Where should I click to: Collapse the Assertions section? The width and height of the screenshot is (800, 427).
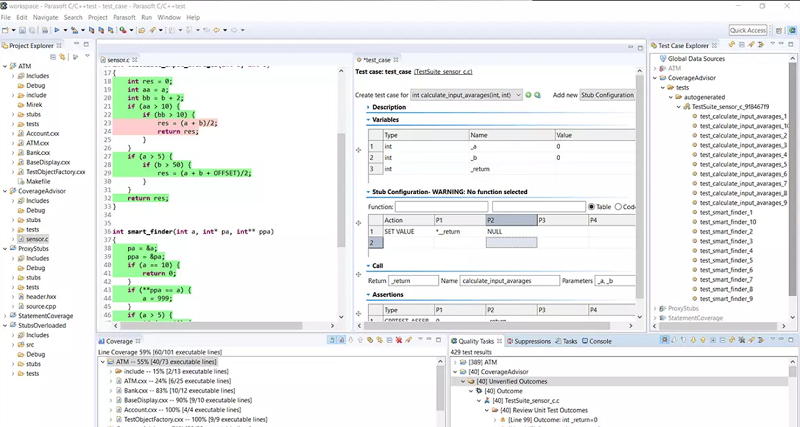368,295
